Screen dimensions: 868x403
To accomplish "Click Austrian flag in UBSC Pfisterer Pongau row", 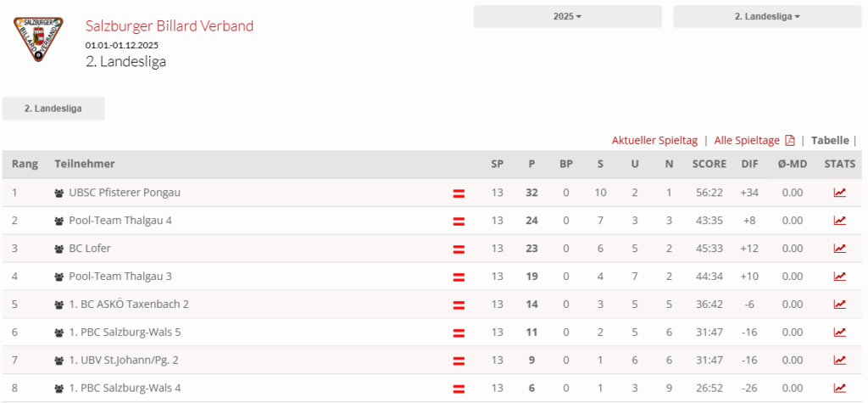I will coord(459,193).
